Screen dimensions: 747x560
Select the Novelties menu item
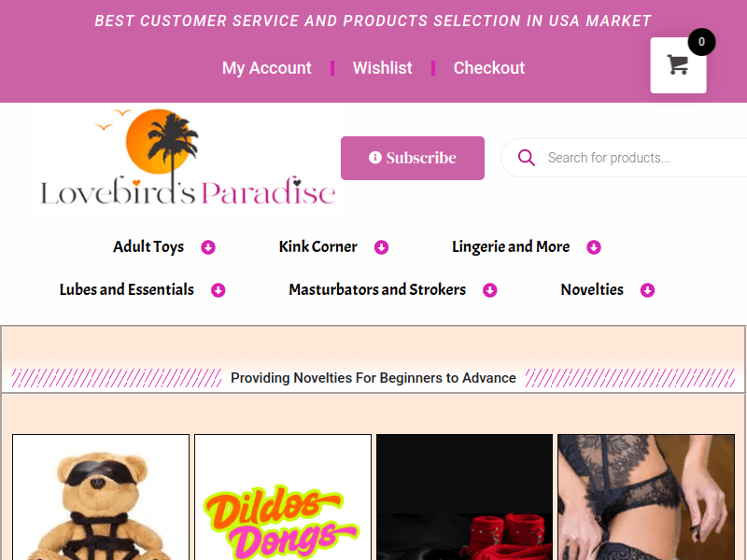click(592, 289)
